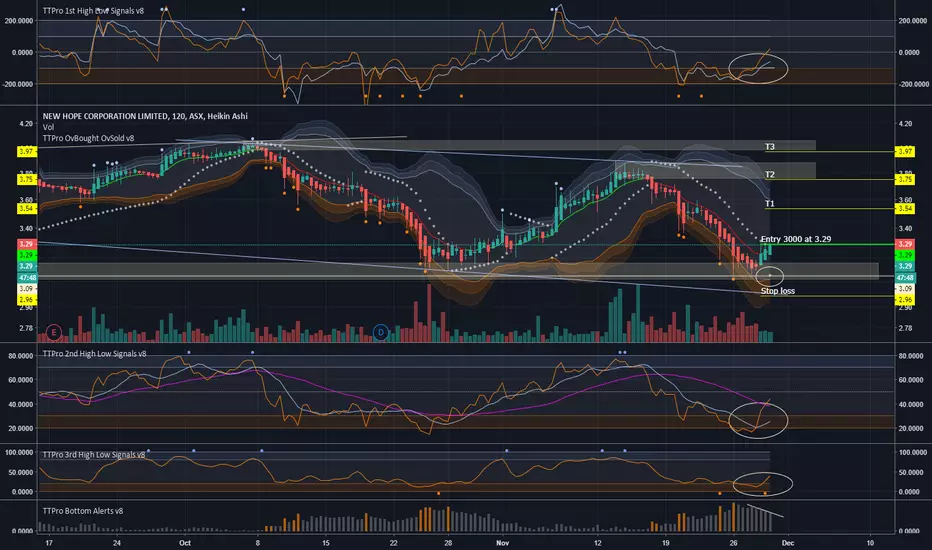Click the yellow 3.97 price label on right axis
Screen dimensions: 932x550
pos(905,152)
